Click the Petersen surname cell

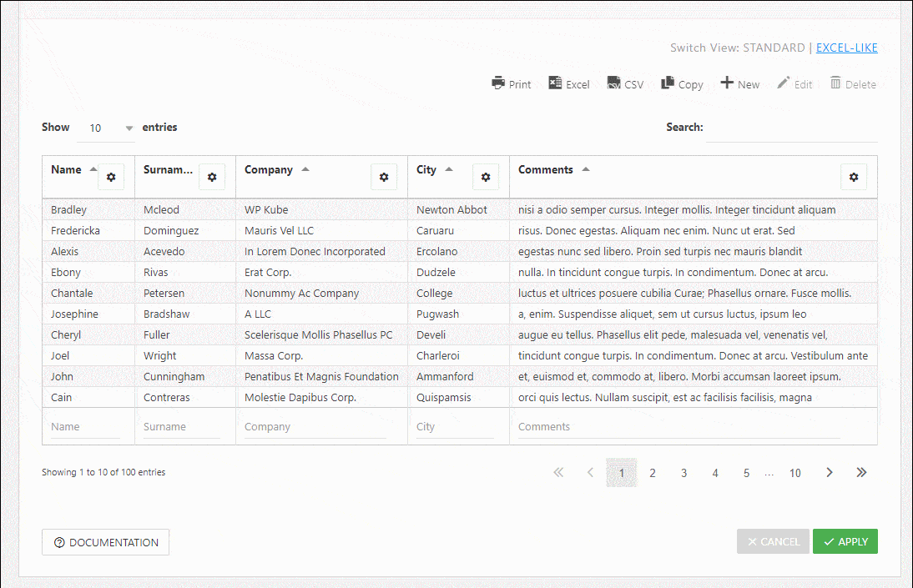[185, 294]
